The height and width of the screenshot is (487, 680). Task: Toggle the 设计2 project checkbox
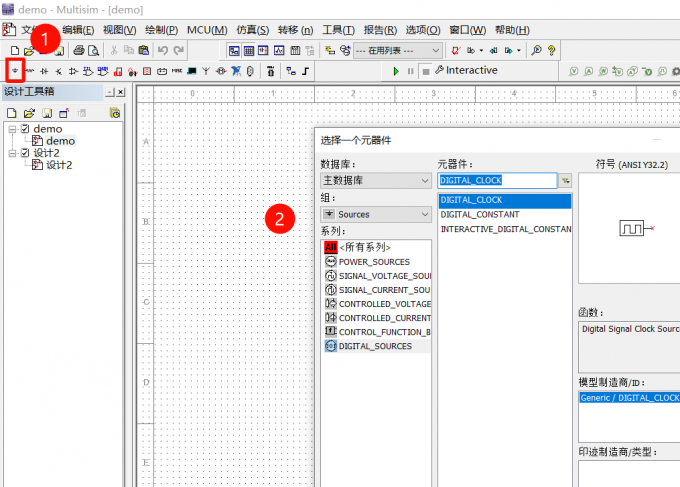[x=25, y=153]
